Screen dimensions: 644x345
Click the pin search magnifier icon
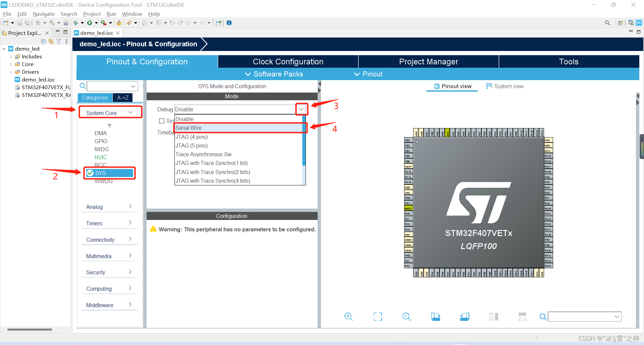tap(543, 317)
